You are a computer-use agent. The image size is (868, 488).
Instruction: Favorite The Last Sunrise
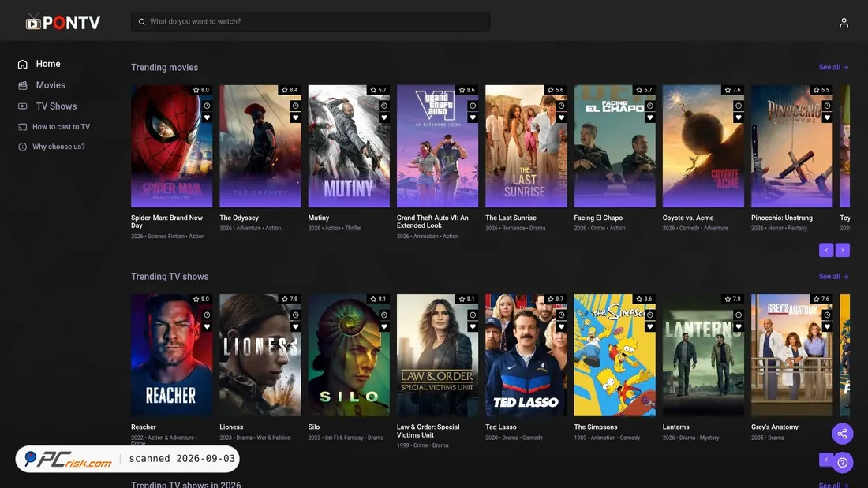pos(561,117)
